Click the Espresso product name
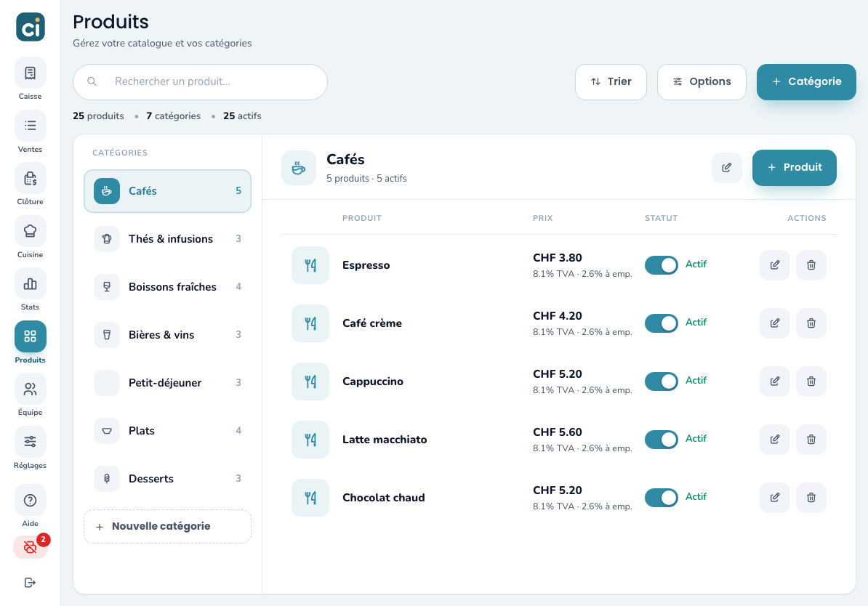The width and height of the screenshot is (868, 606). (366, 265)
